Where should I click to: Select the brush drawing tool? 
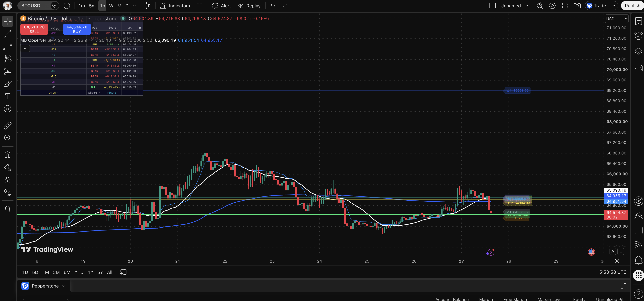8,84
